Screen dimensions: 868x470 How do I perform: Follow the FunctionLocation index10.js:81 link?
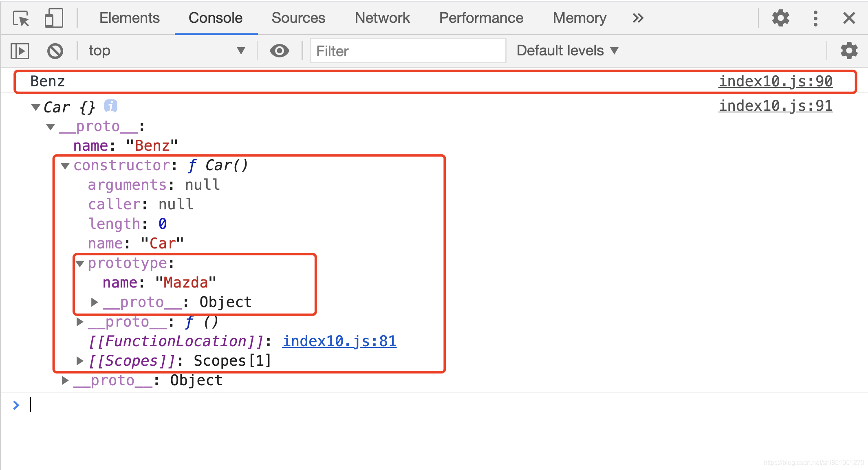339,341
